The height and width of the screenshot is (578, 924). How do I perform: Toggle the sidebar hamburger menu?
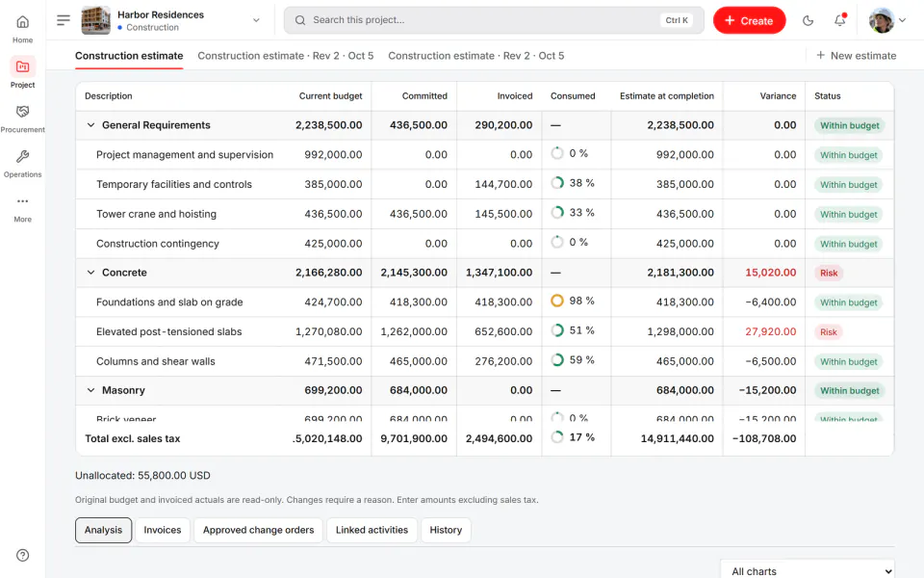(64, 20)
